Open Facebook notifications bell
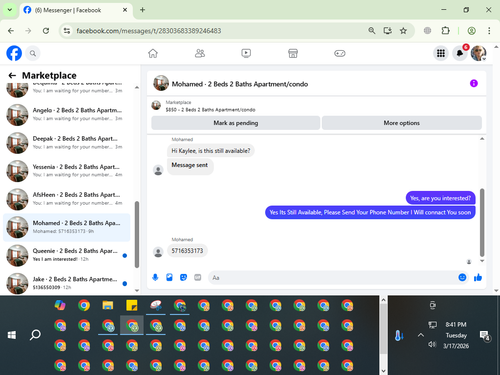The height and width of the screenshot is (375, 500). (460, 53)
